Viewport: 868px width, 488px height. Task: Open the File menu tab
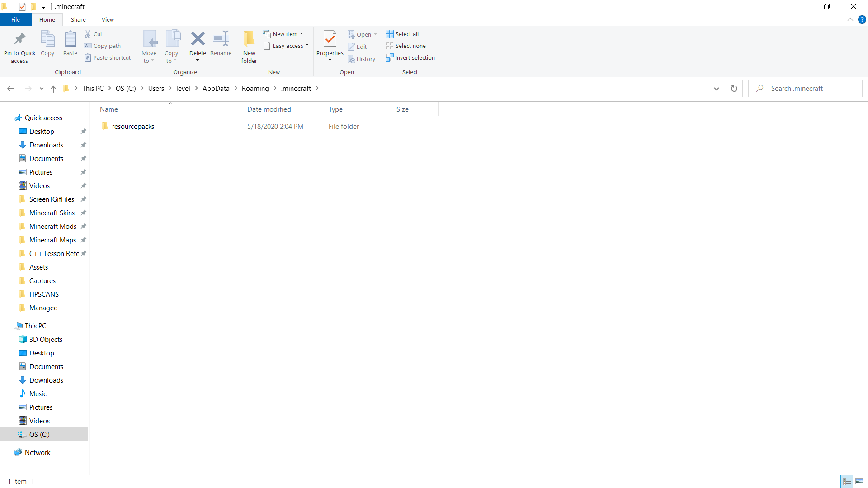(x=15, y=19)
